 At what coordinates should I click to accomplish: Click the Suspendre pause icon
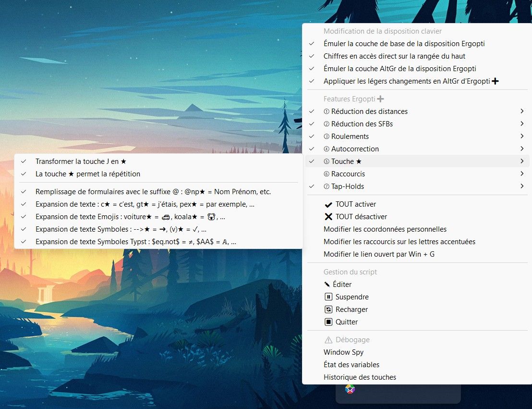(x=328, y=297)
